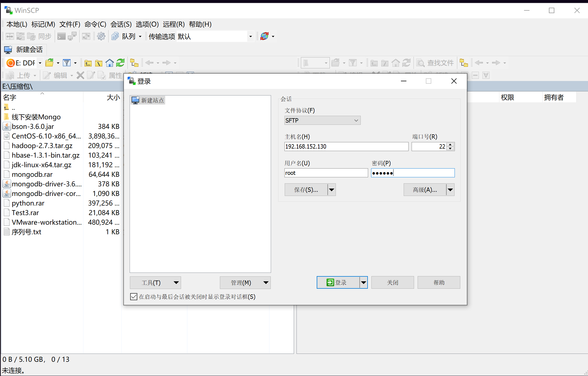Increase port number with up stepper

click(x=450, y=144)
